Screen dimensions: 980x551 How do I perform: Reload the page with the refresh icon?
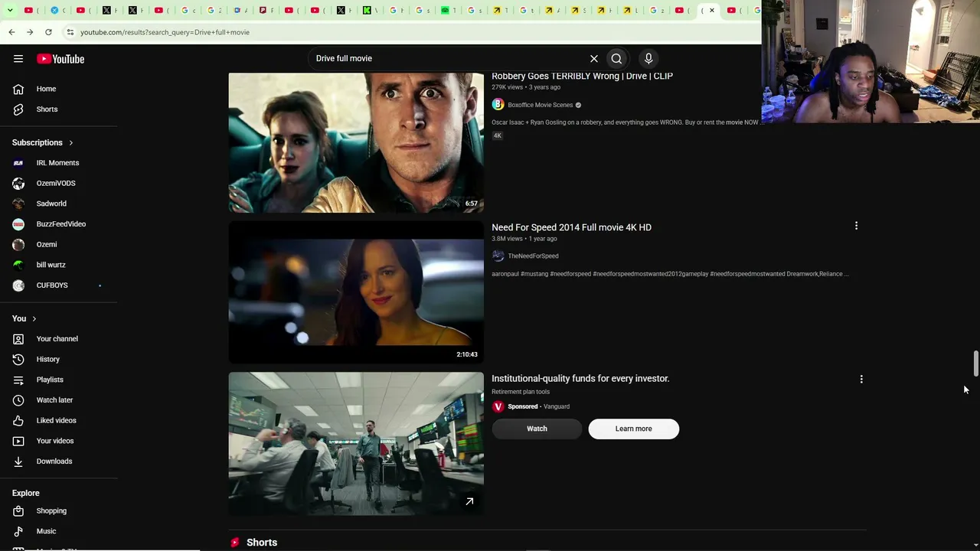[48, 32]
